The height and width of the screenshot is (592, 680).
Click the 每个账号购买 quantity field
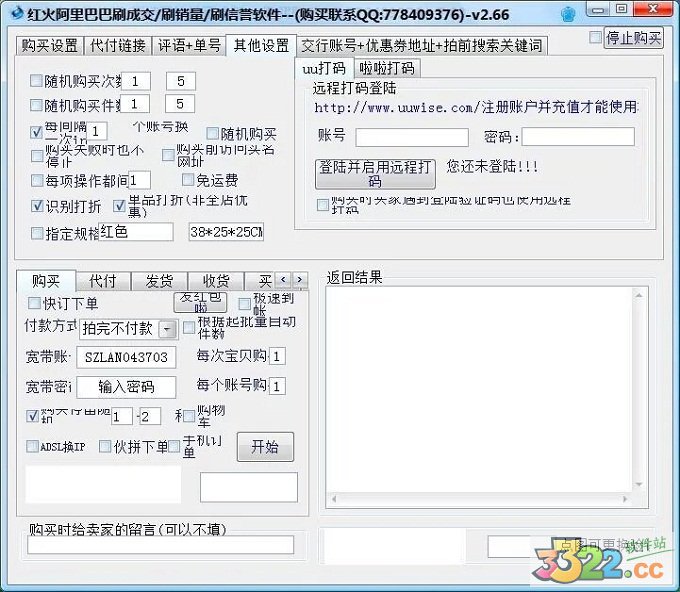tap(277, 386)
